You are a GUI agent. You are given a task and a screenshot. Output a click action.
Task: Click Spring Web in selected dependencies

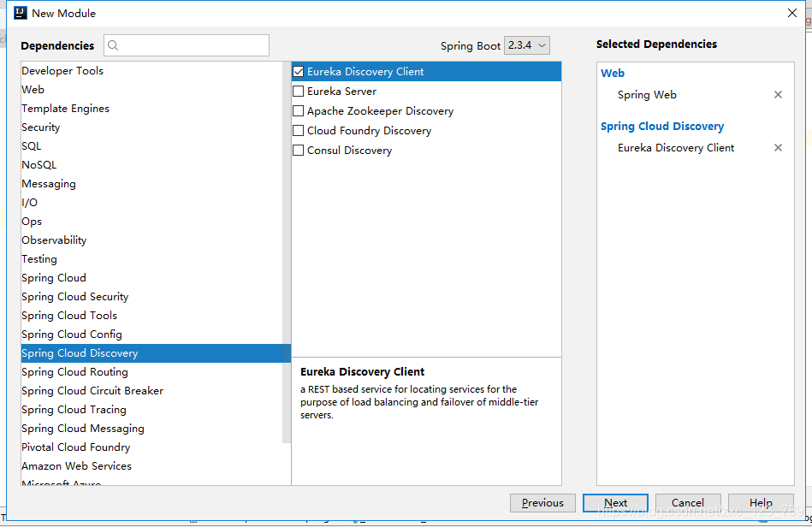tap(647, 95)
